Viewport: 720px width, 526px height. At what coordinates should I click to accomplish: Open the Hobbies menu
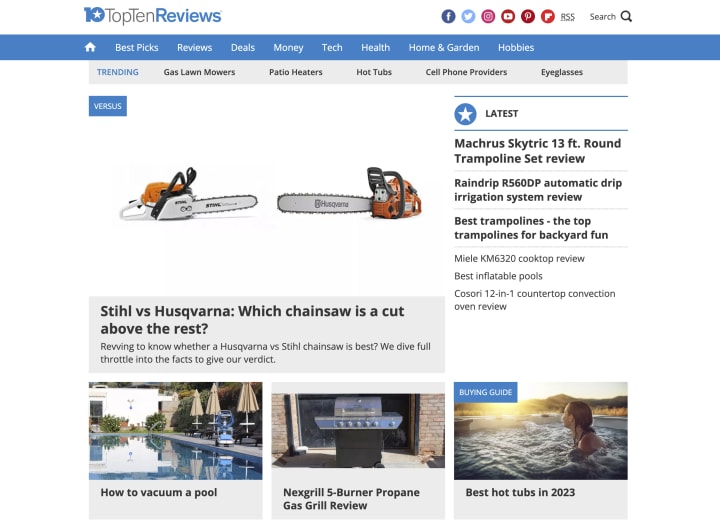click(516, 48)
